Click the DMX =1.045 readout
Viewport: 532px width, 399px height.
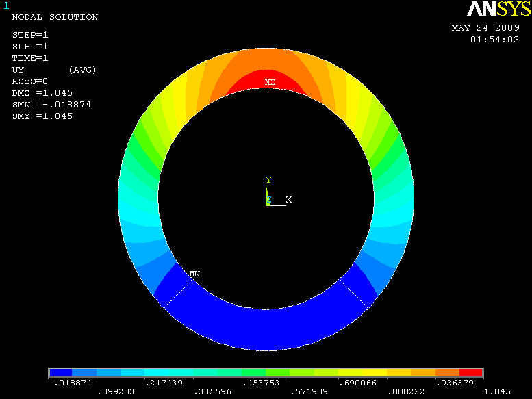(42, 93)
